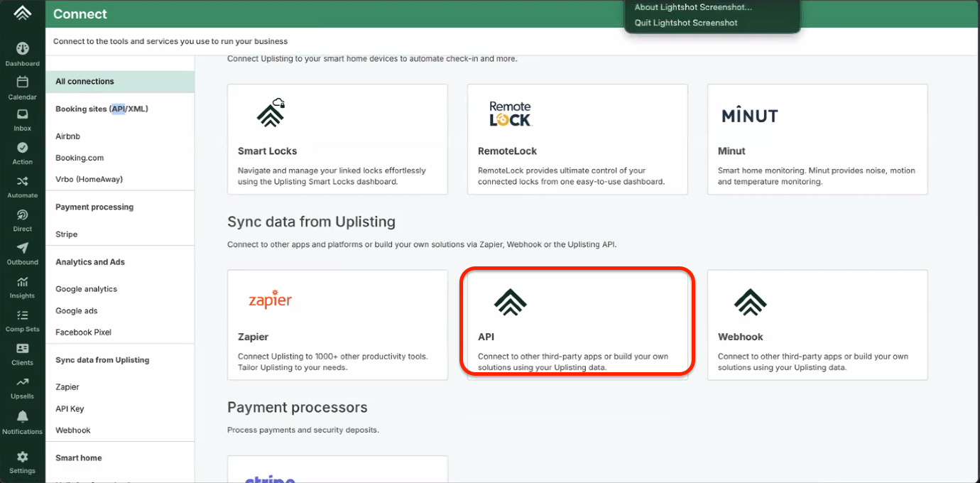Image resolution: width=980 pixels, height=483 pixels.
Task: Click the Smart Locks card logo
Action: coord(271,113)
